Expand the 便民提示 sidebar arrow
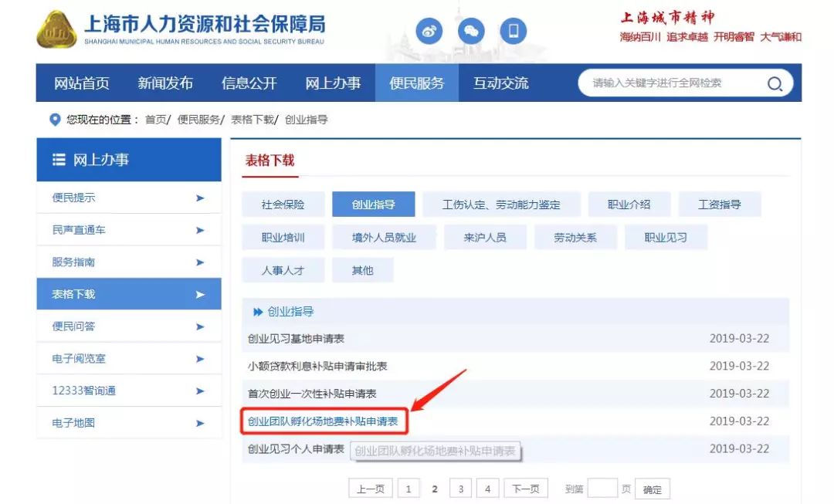The width and height of the screenshot is (834, 504). coord(200,198)
